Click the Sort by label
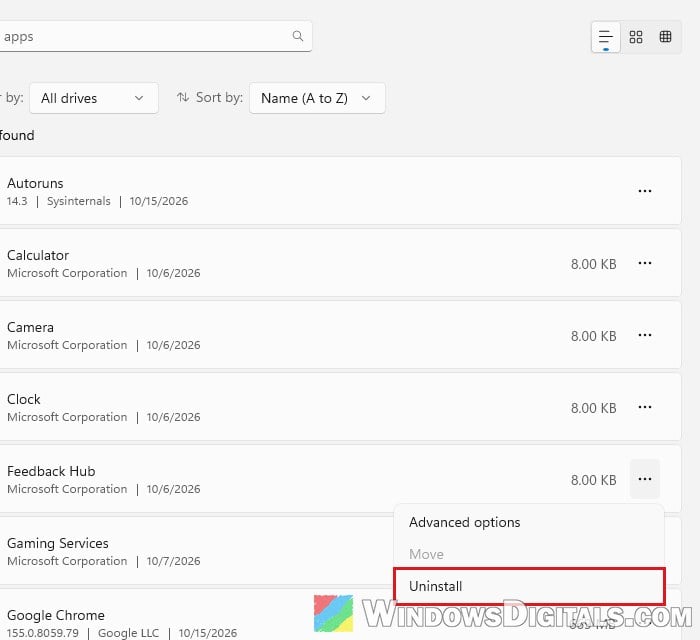The height and width of the screenshot is (640, 700). click(219, 97)
